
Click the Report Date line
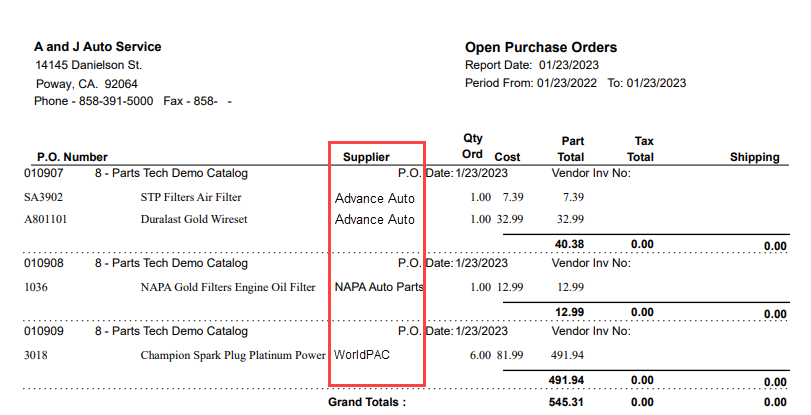click(531, 65)
